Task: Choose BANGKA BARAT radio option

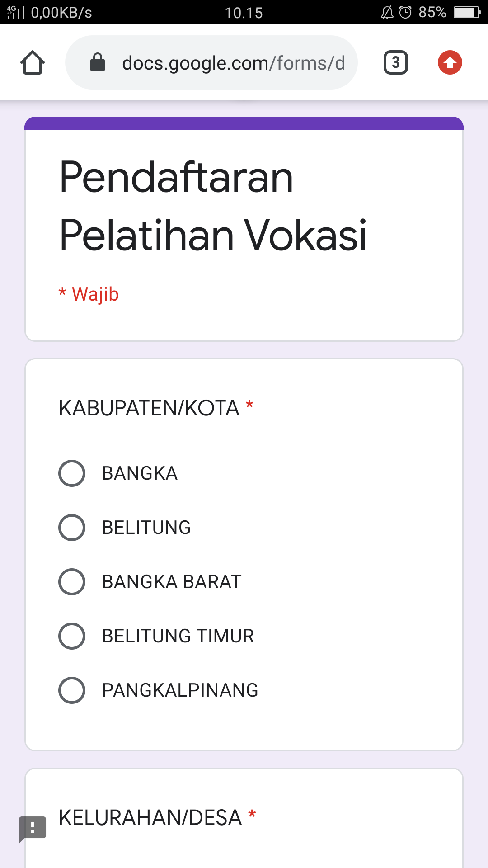Action: [72, 582]
